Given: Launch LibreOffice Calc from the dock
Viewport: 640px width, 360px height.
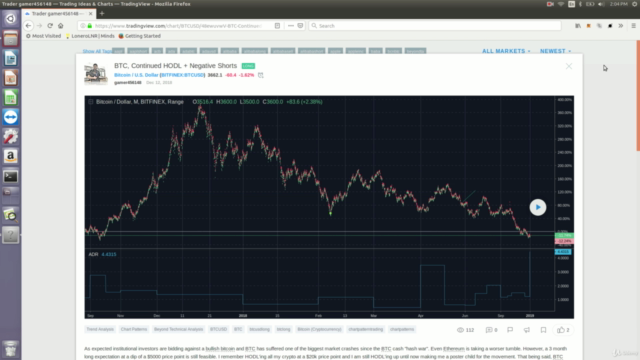Looking at the screenshot, I should 11,98.
